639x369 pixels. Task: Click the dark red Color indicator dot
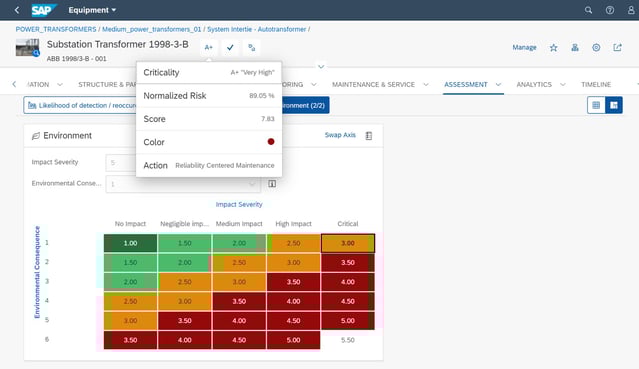[x=271, y=141]
